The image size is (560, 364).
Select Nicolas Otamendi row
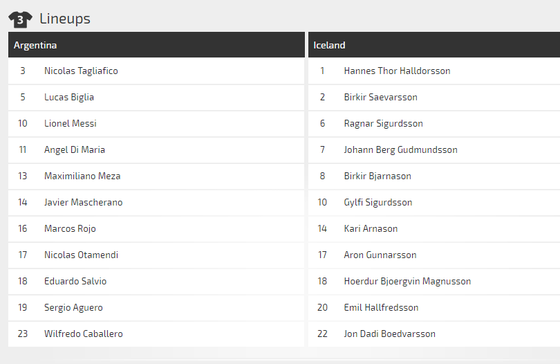pos(156,255)
